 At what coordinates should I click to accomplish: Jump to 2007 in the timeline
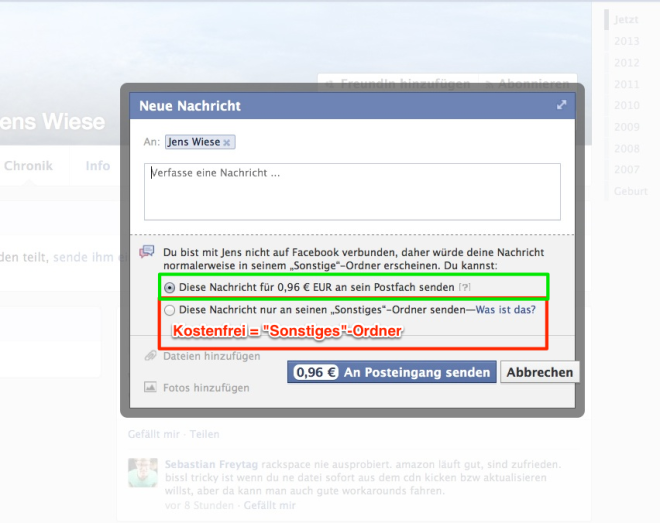[626, 170]
